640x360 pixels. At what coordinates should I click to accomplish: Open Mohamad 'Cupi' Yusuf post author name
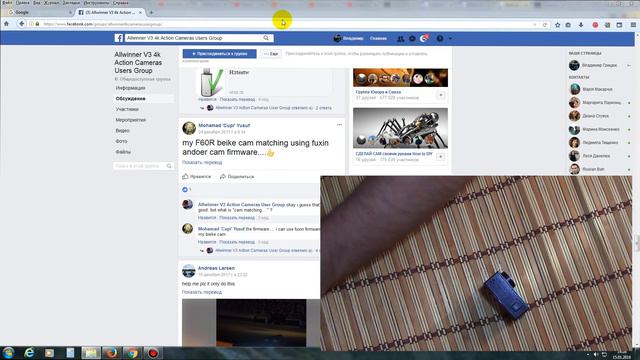point(224,125)
